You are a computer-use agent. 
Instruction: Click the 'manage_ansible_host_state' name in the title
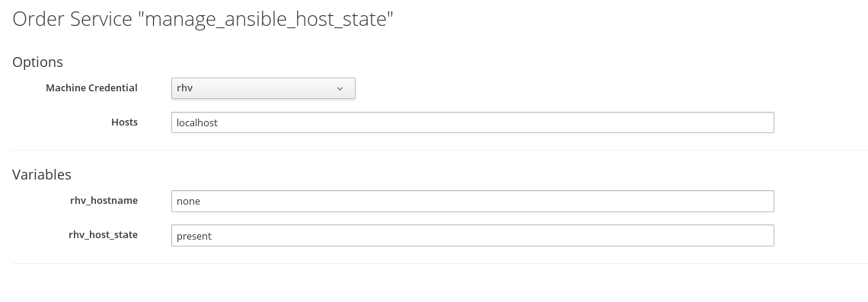(266, 20)
